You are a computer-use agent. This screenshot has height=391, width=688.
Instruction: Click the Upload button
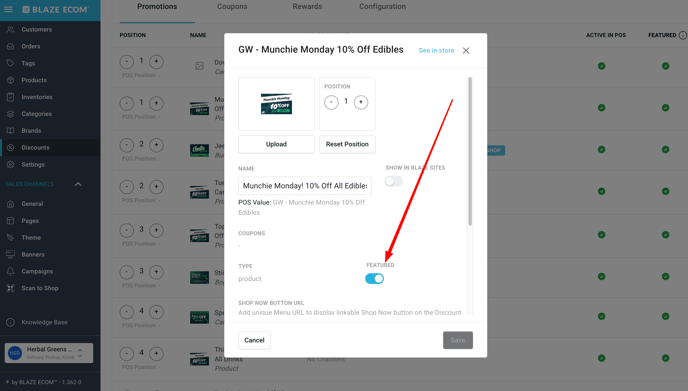click(276, 144)
